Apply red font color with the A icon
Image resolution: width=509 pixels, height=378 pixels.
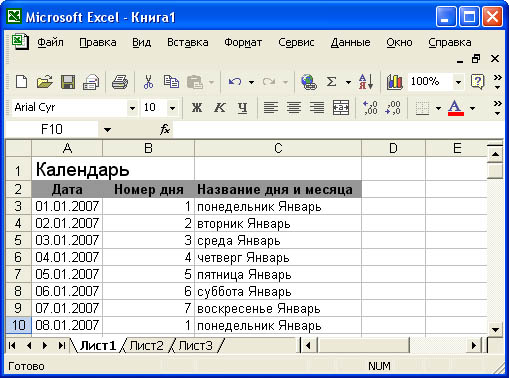point(456,108)
